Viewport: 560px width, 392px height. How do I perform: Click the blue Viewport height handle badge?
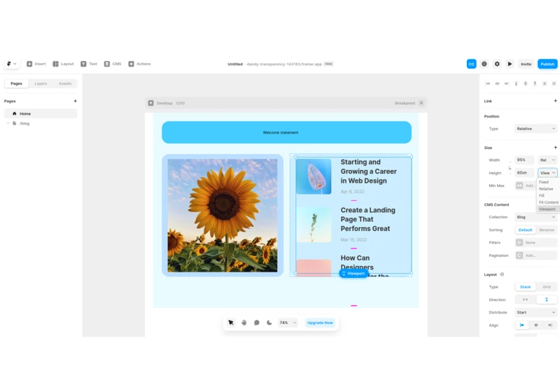[x=353, y=274]
